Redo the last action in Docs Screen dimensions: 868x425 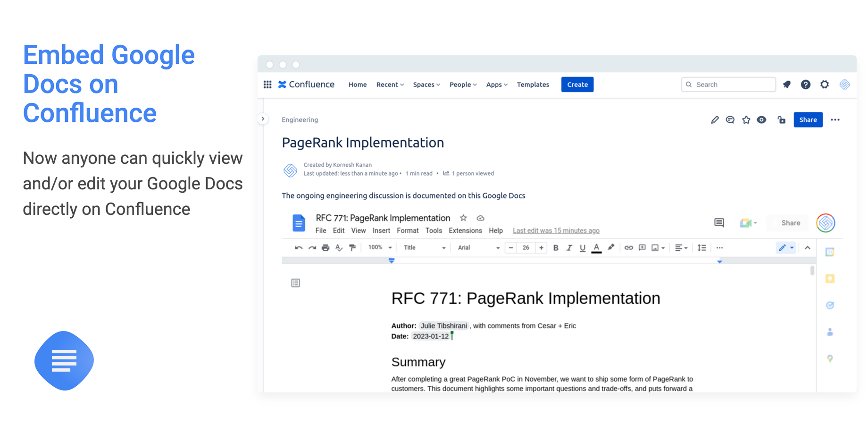coord(312,248)
